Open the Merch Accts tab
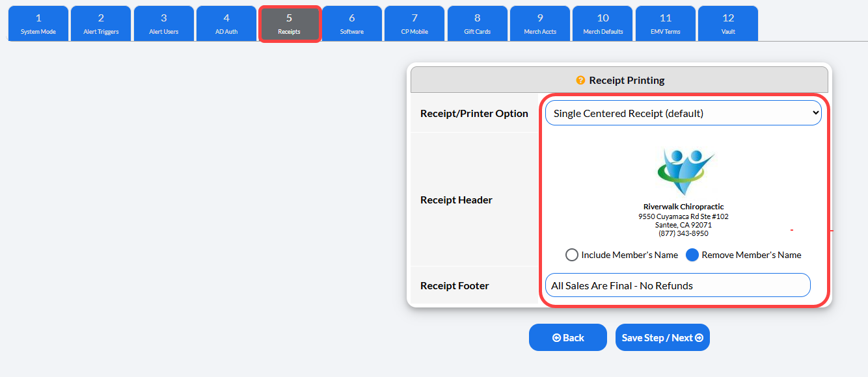This screenshot has height=377, width=868. [540, 23]
